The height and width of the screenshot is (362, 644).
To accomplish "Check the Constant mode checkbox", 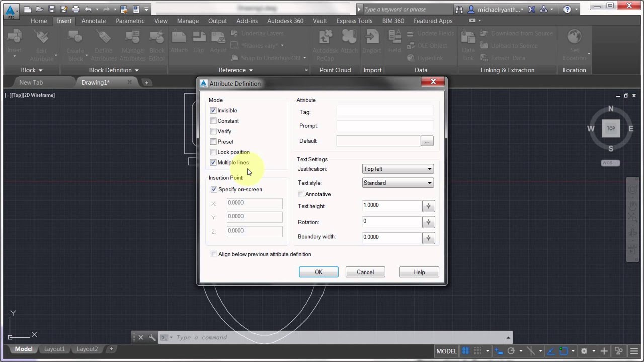I will click(213, 121).
